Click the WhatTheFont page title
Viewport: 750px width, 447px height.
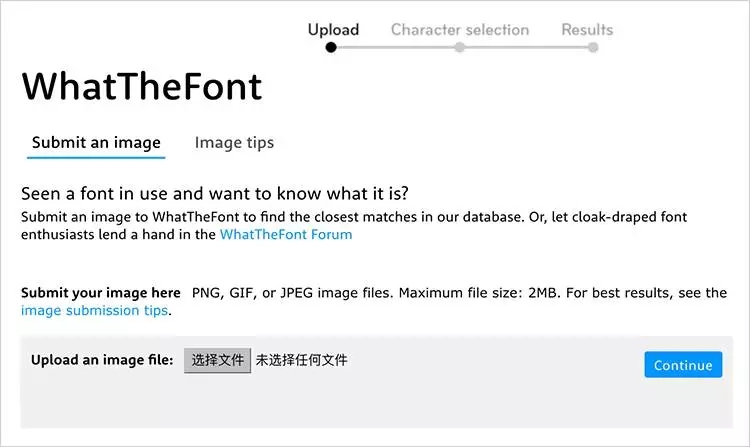coord(142,87)
